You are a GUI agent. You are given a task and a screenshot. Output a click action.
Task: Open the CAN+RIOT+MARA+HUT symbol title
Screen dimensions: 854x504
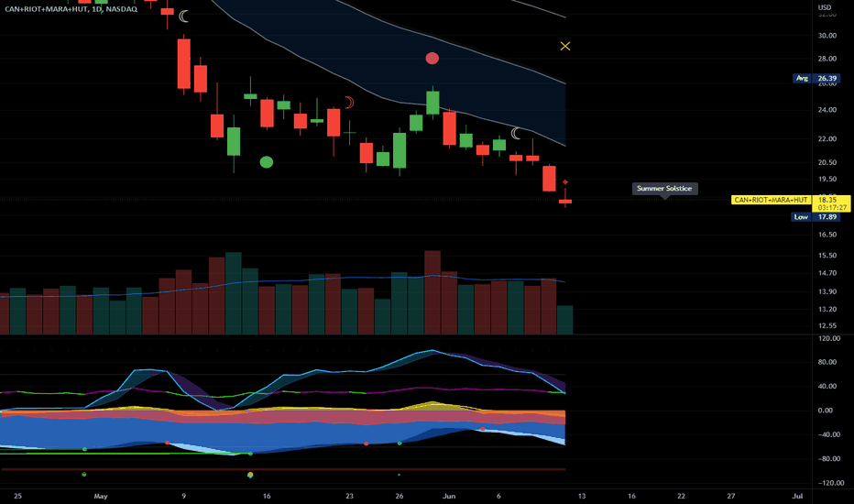(x=71, y=9)
